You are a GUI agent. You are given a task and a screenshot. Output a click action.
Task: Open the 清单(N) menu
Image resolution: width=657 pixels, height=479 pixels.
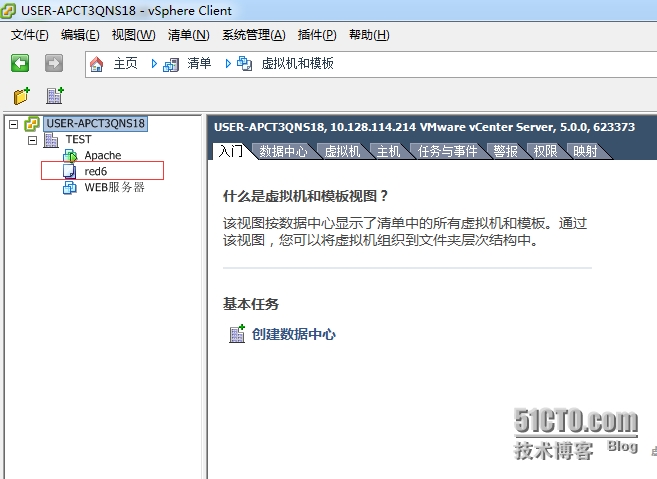coord(189,35)
